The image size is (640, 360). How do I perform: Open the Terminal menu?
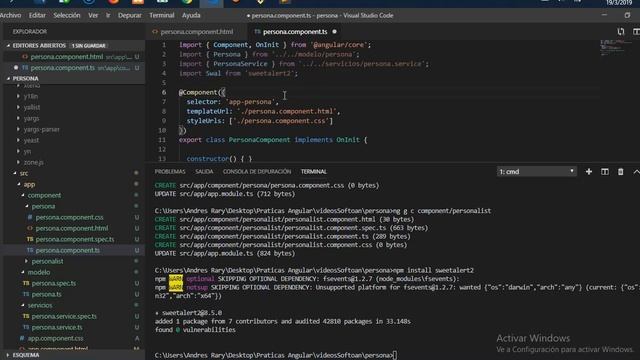coord(162,16)
